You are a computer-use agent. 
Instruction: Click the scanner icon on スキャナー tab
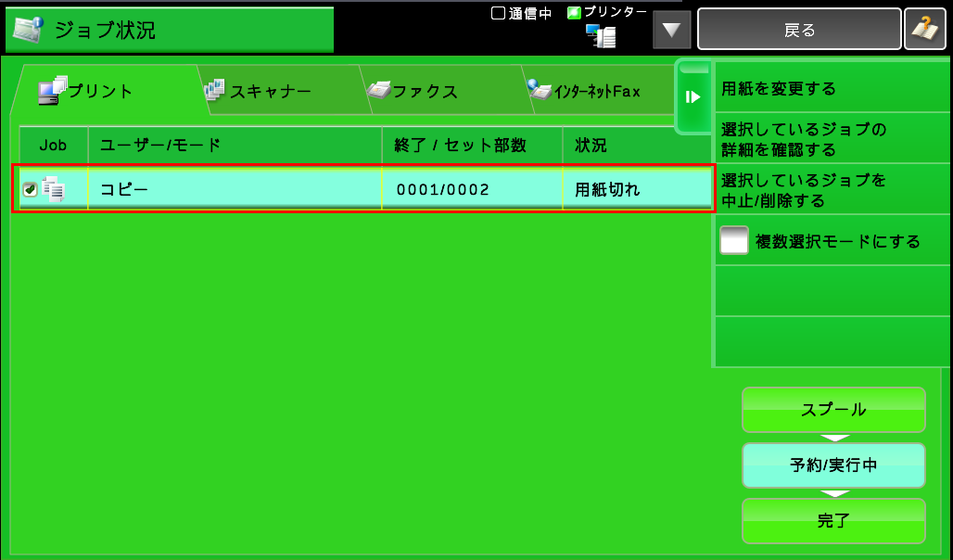[x=214, y=89]
